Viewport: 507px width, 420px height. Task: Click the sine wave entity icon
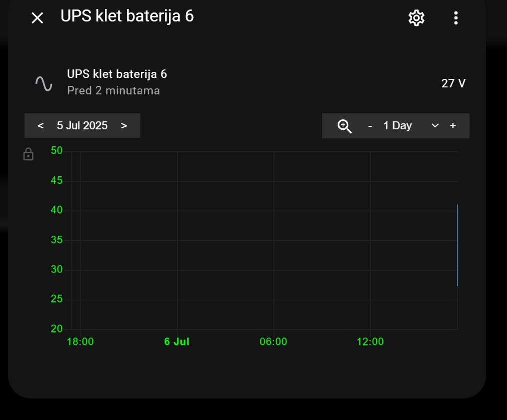(x=44, y=83)
